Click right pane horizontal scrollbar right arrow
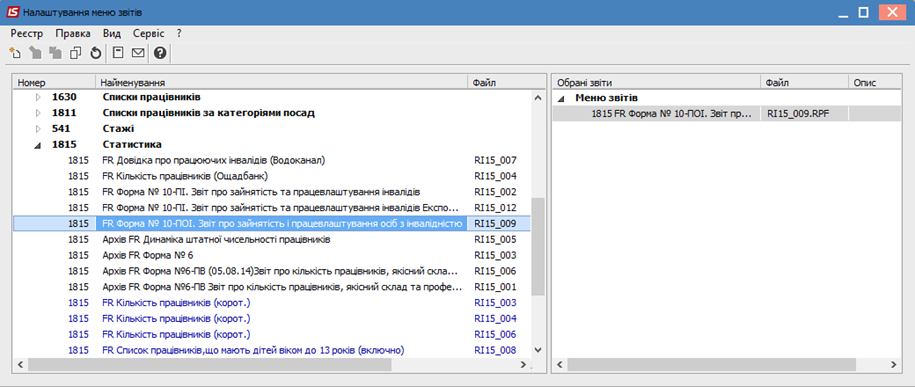Screen dimensions: 915x387 [x=893, y=364]
